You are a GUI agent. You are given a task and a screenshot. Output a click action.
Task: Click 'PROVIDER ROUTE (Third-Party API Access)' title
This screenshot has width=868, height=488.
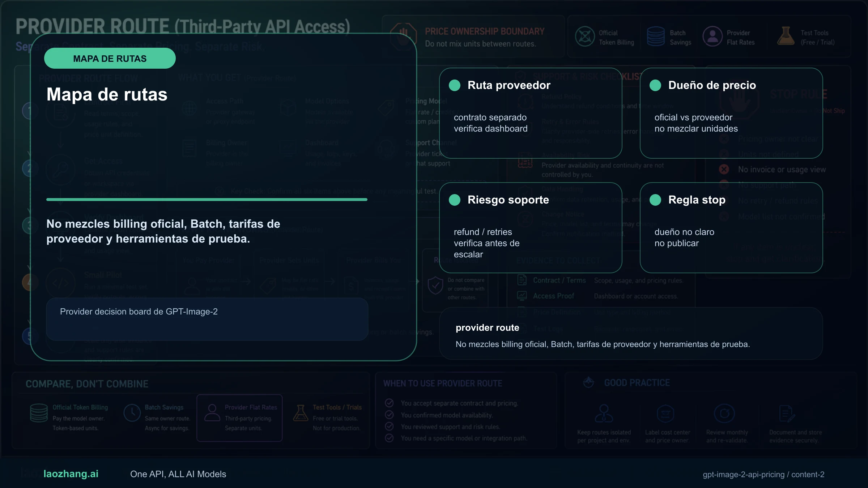(x=183, y=26)
